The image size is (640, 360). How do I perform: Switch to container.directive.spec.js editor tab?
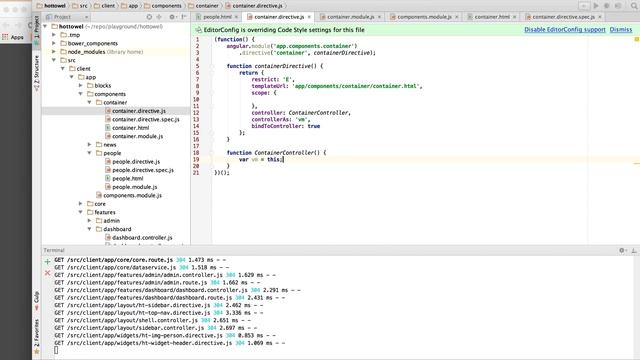pyautogui.click(x=564, y=17)
